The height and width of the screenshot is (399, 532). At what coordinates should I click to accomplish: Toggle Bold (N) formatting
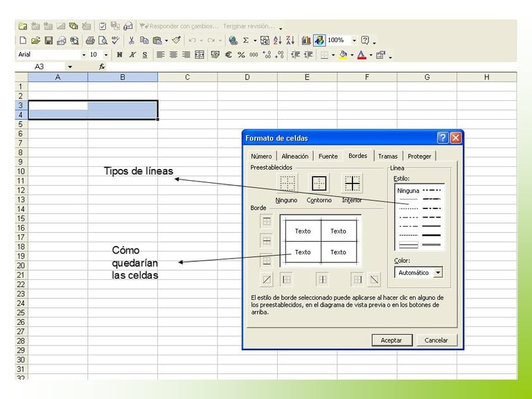119,55
